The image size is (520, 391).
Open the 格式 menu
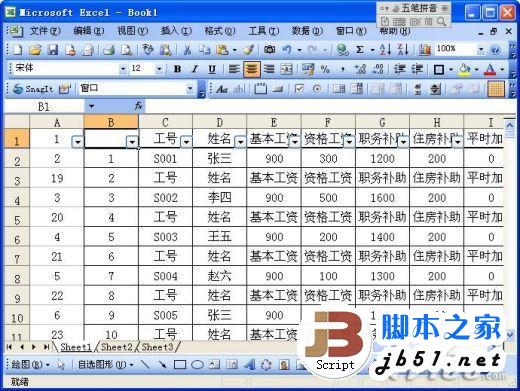[220, 31]
